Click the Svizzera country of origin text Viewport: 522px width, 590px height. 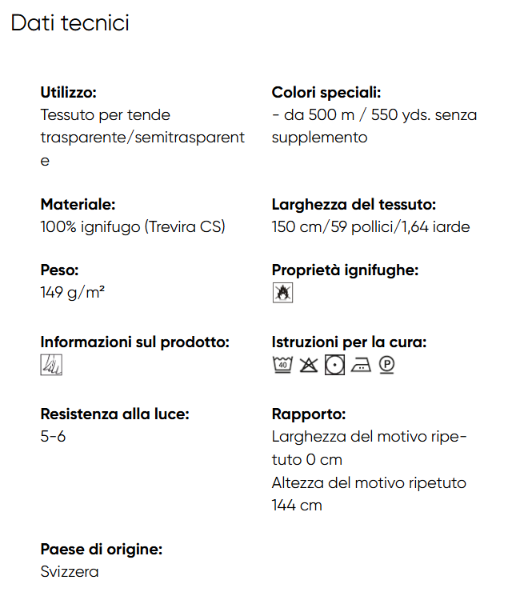pyautogui.click(x=70, y=572)
